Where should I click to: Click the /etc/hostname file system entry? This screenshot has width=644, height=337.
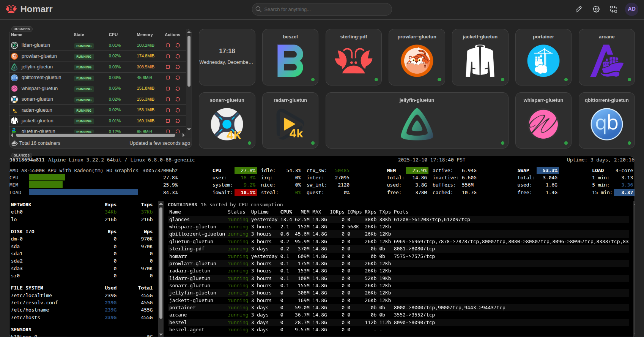coord(30,310)
